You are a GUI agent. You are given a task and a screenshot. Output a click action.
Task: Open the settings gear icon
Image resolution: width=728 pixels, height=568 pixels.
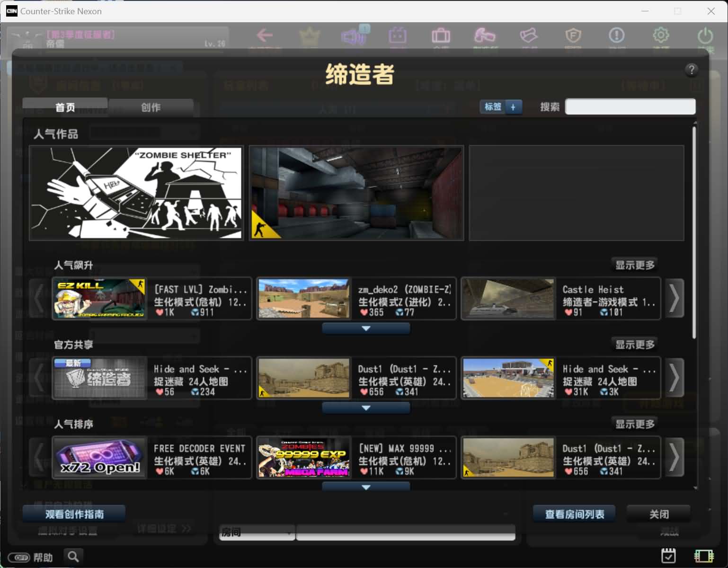(661, 35)
